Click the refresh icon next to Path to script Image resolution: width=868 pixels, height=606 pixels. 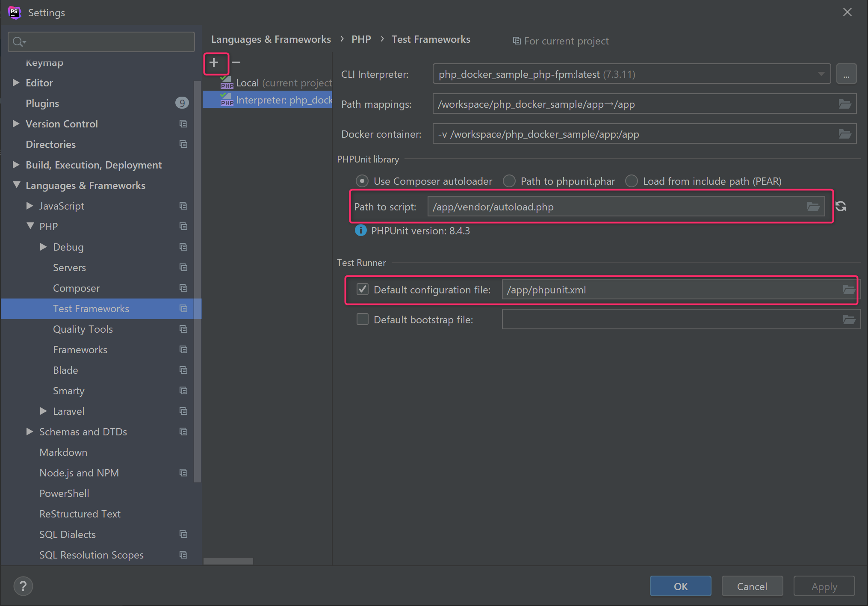pos(840,206)
